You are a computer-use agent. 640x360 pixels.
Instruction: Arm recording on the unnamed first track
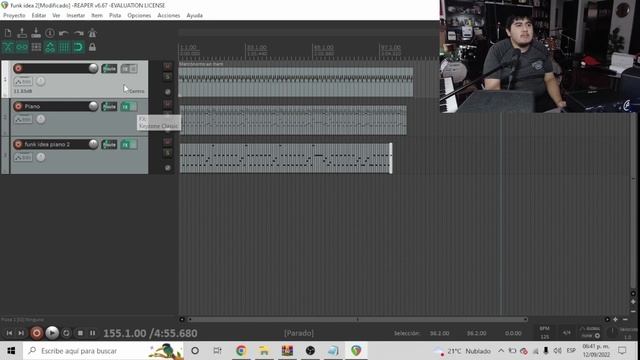pyautogui.click(x=18, y=68)
